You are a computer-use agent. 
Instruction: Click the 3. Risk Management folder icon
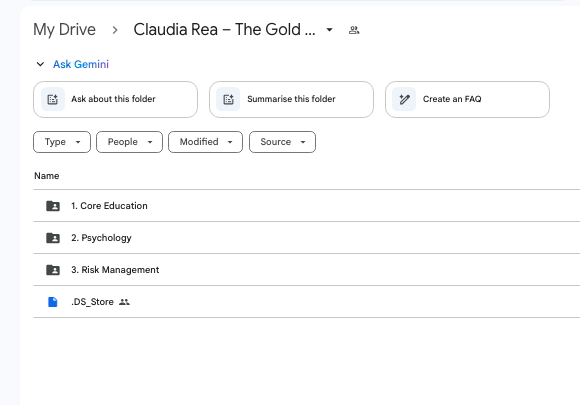[53, 270]
